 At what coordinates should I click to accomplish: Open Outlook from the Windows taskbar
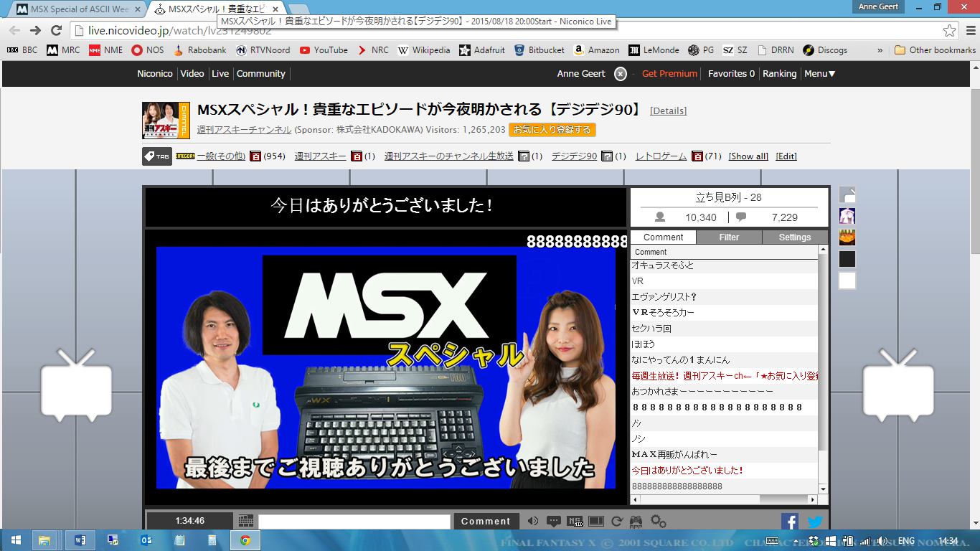[146, 540]
